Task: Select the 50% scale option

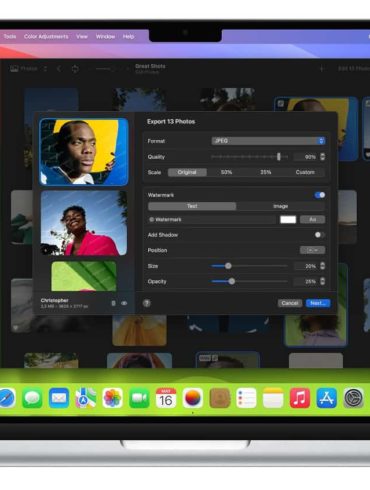Action: click(x=226, y=172)
